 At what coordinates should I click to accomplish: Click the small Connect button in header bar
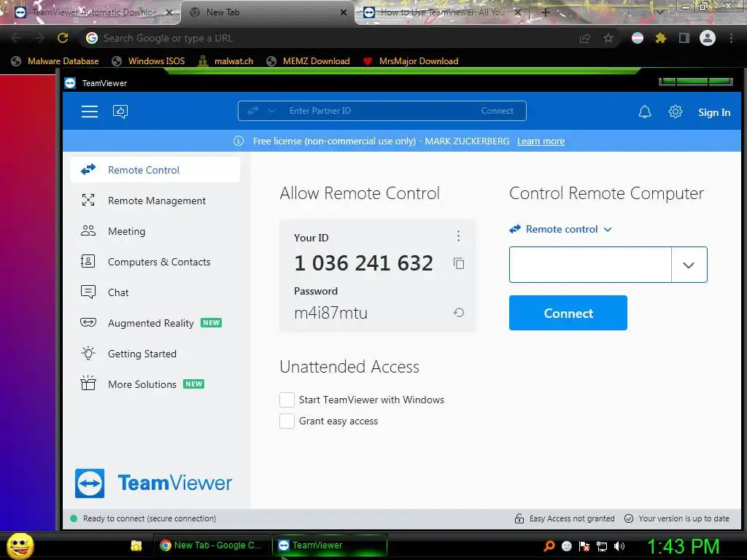(497, 111)
